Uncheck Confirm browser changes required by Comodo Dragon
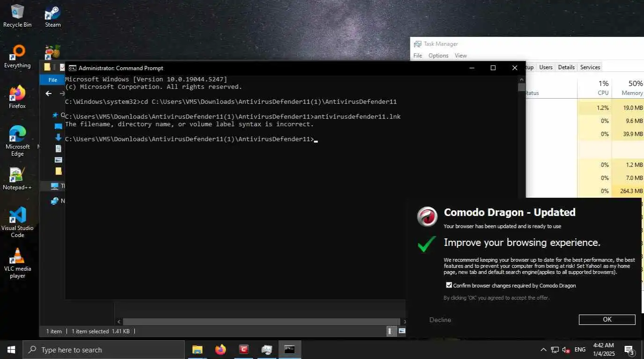Screen dimensions: 644x359 click(x=449, y=285)
